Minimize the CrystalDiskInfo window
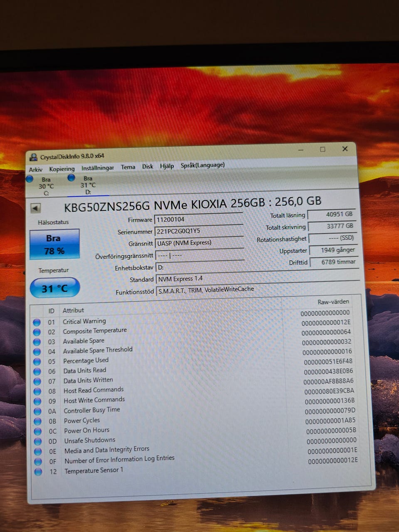 [x=301, y=150]
